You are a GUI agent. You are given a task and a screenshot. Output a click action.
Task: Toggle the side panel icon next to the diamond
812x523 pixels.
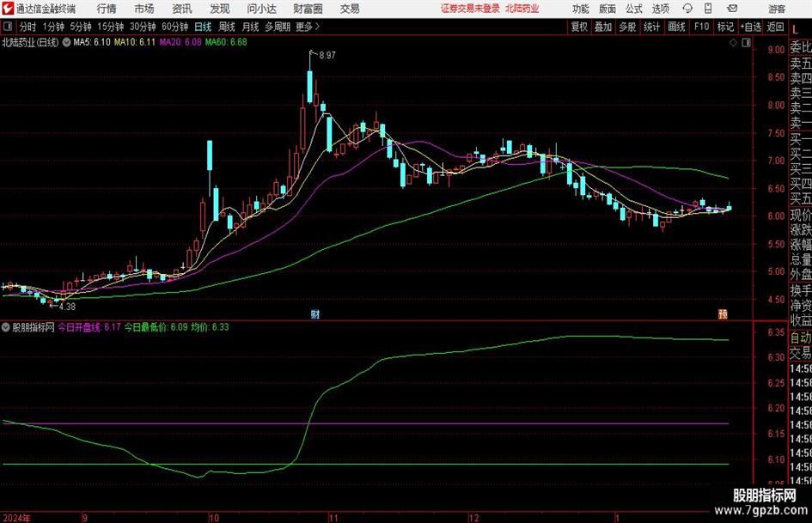coord(746,43)
